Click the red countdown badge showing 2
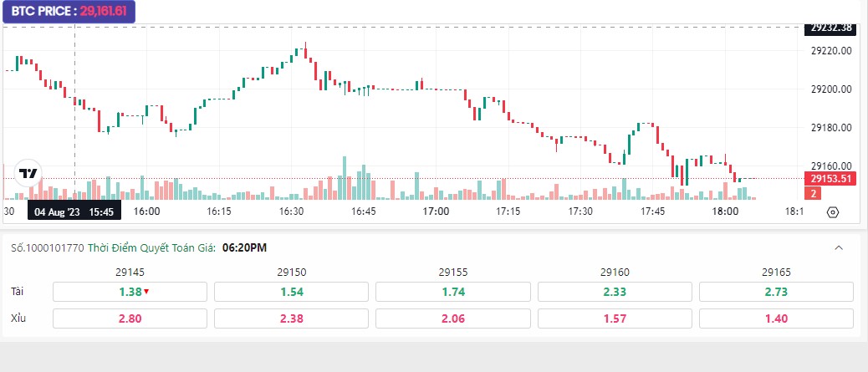The width and height of the screenshot is (868, 372). tap(813, 193)
